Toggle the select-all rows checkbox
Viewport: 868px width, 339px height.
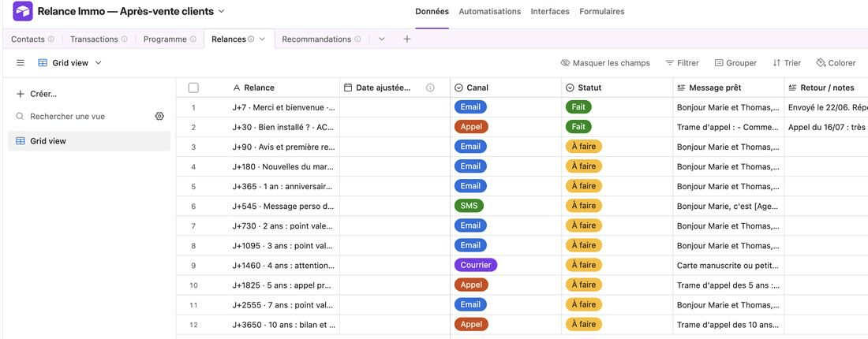tap(193, 88)
